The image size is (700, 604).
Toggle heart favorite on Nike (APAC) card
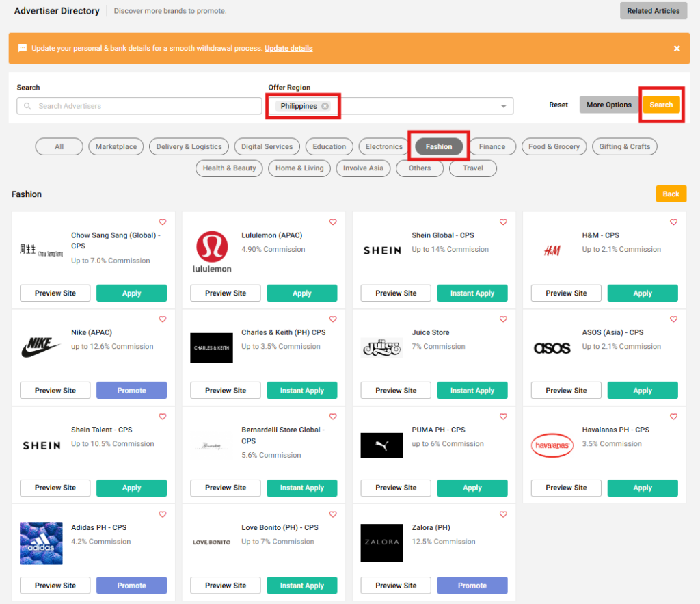point(163,319)
